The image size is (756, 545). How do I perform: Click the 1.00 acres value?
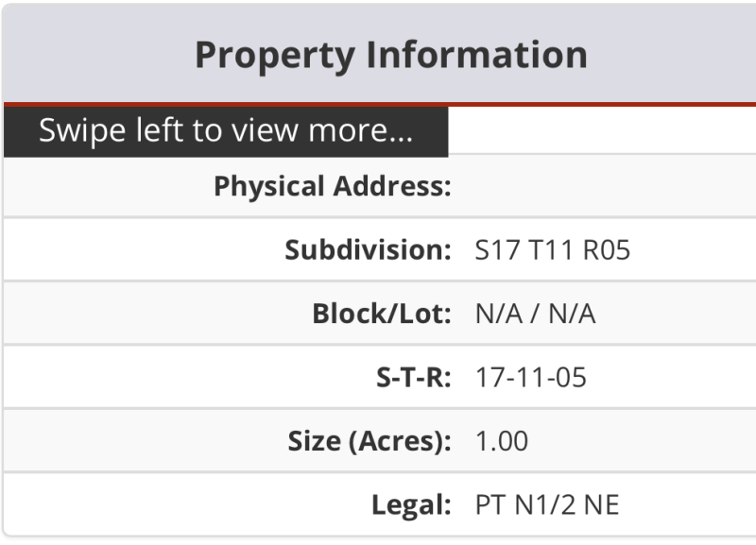502,441
